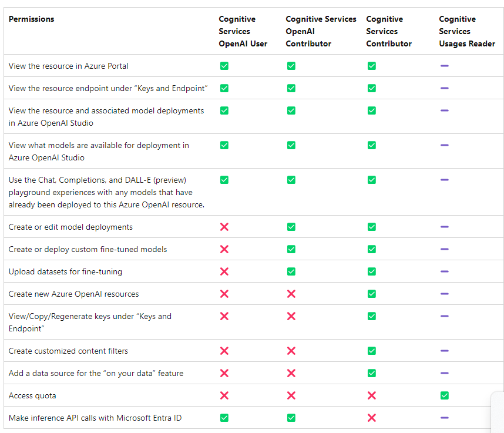This screenshot has height=433, width=504.
Task: Select the Permissions column header
Action: (31, 19)
